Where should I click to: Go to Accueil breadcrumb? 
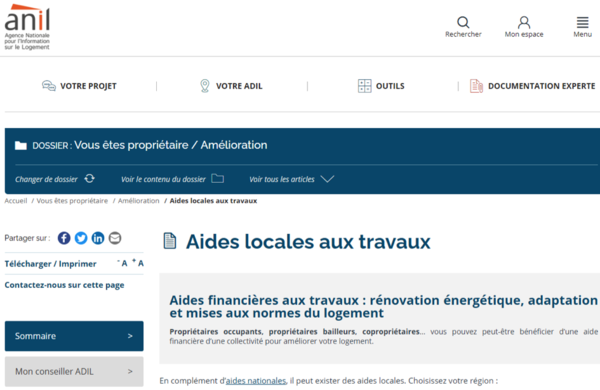16,201
